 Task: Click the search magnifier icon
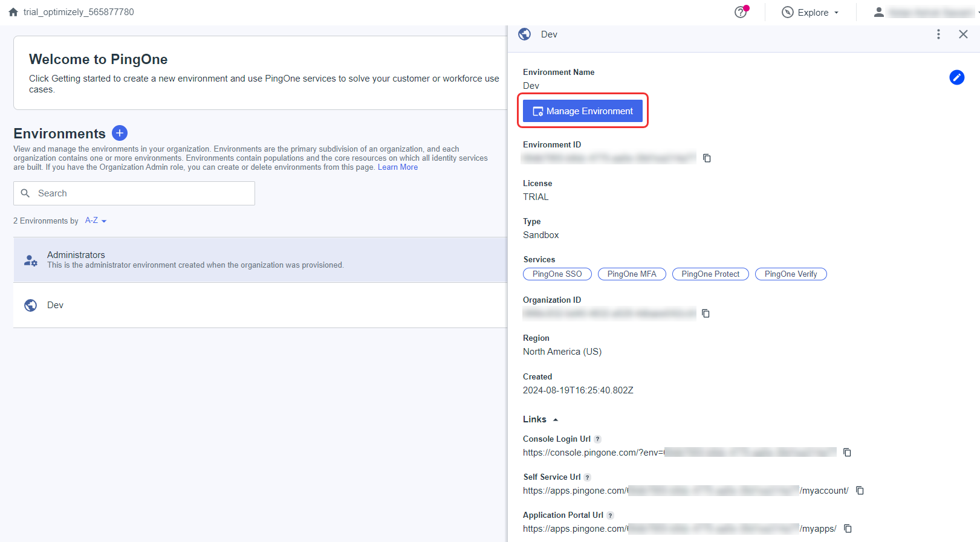(25, 193)
